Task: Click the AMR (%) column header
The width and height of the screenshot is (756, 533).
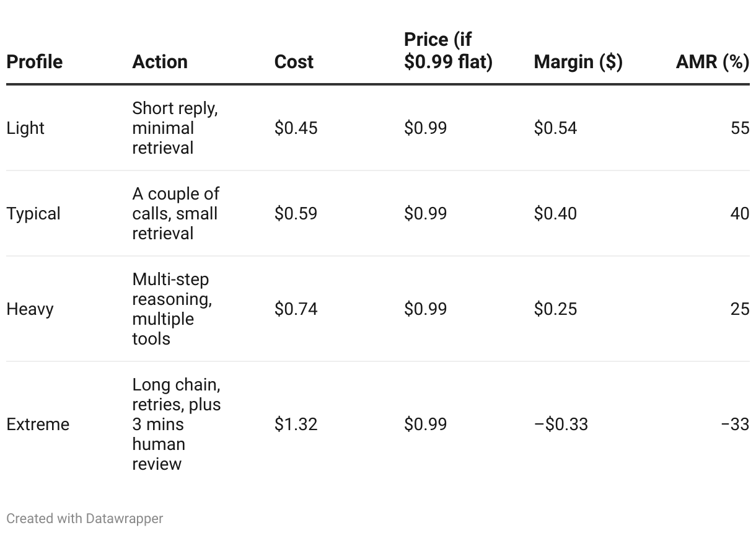Action: (713, 62)
